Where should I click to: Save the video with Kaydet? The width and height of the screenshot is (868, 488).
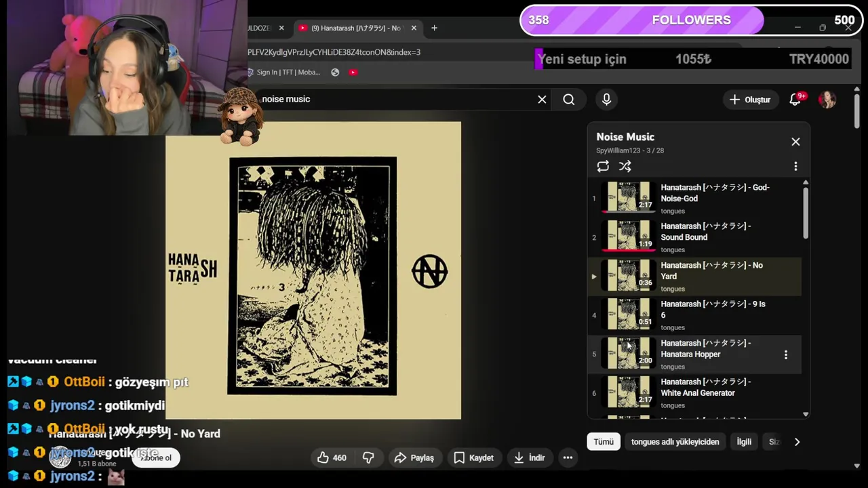point(473,457)
